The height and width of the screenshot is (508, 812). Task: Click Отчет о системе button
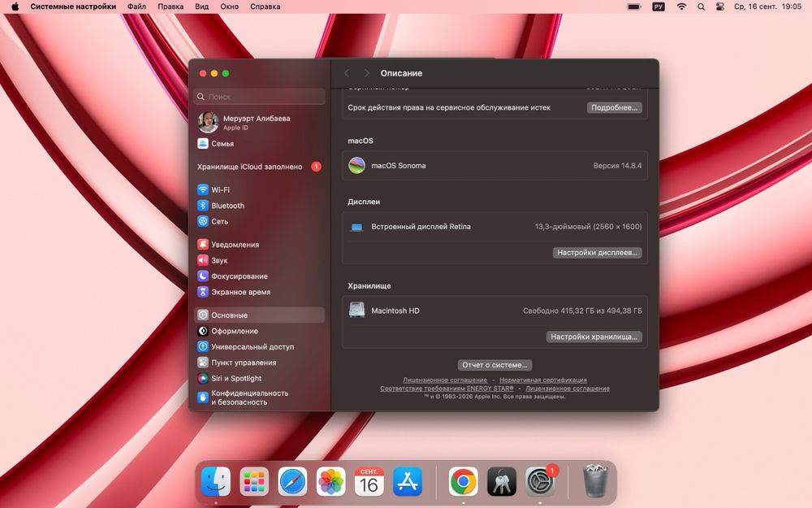tap(495, 365)
